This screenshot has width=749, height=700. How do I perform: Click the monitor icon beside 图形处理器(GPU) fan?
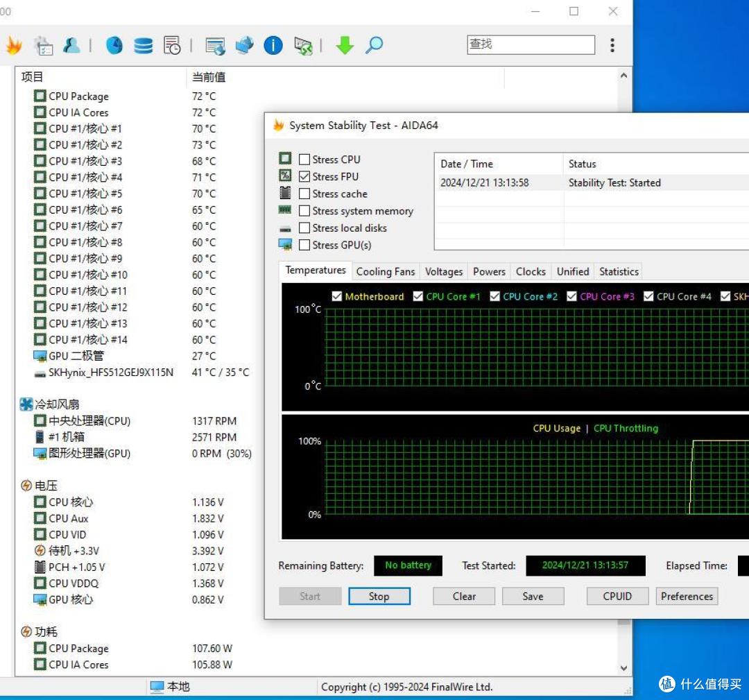pyautogui.click(x=40, y=454)
